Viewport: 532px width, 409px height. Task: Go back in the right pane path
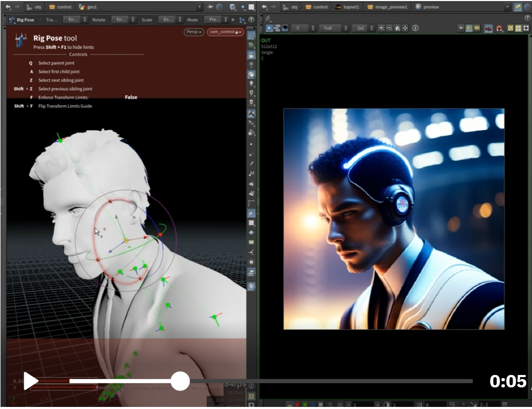[x=264, y=7]
